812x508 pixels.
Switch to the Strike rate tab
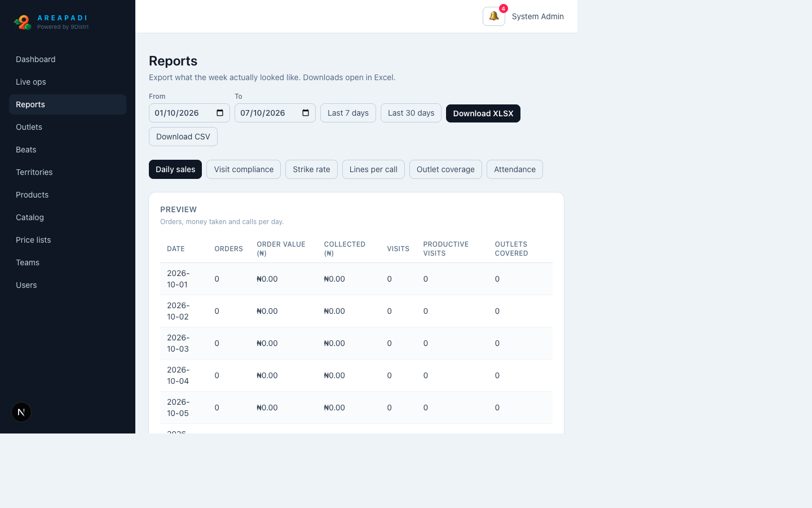(x=311, y=169)
